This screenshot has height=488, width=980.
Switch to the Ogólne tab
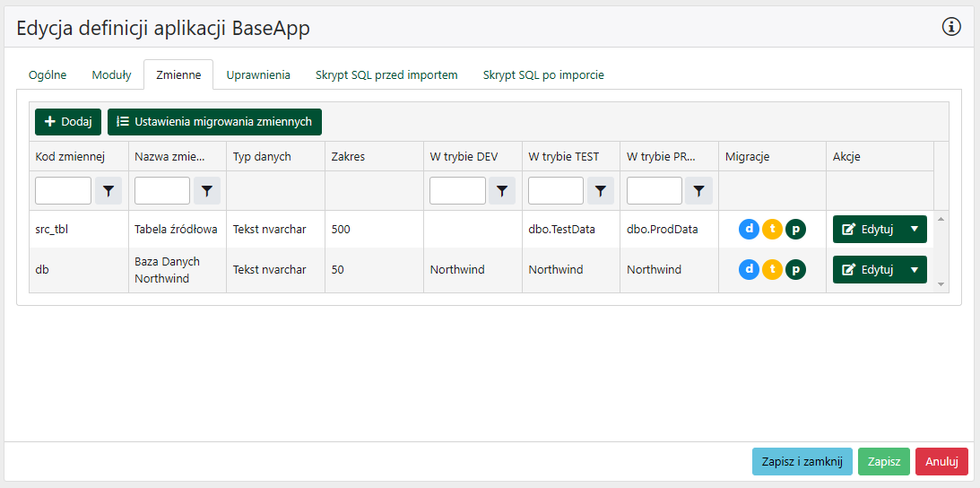pyautogui.click(x=48, y=75)
